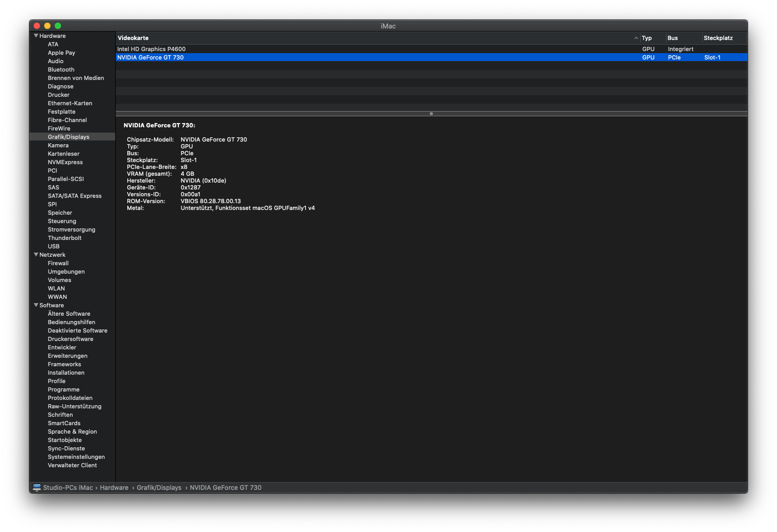Open the Festplatte entry
Image resolution: width=777 pixels, height=532 pixels.
(x=62, y=112)
